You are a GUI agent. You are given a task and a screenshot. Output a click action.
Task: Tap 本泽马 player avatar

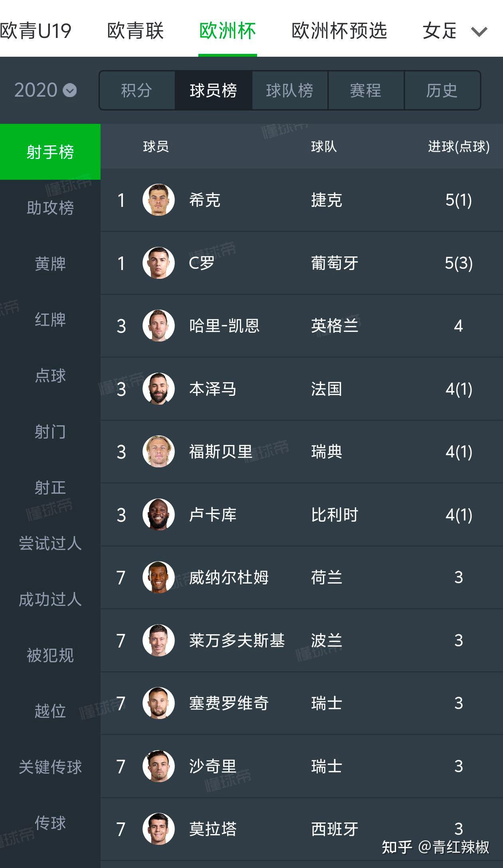(x=158, y=389)
